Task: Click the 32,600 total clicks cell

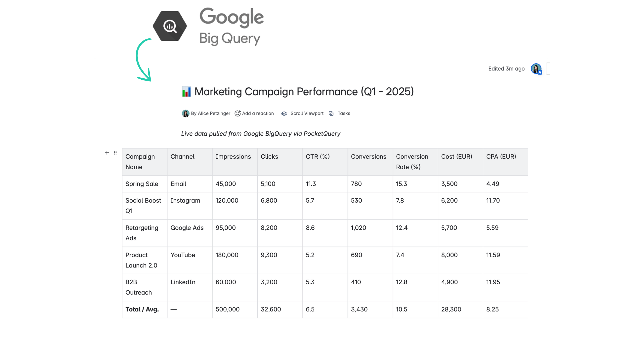Action: 280,310
